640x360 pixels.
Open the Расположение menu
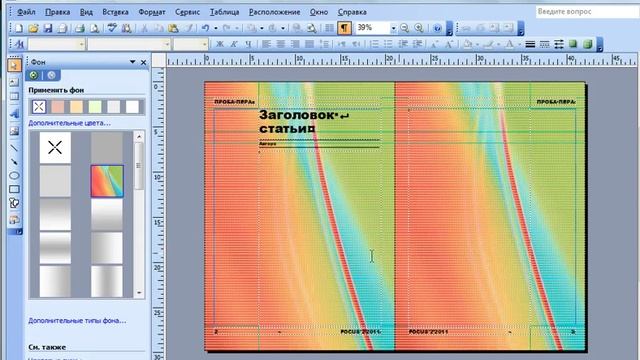[x=275, y=12]
